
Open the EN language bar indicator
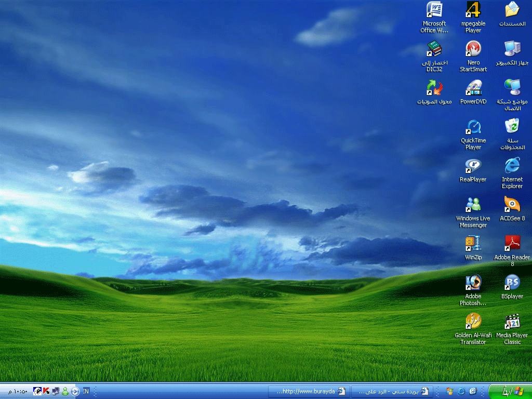pos(86,391)
